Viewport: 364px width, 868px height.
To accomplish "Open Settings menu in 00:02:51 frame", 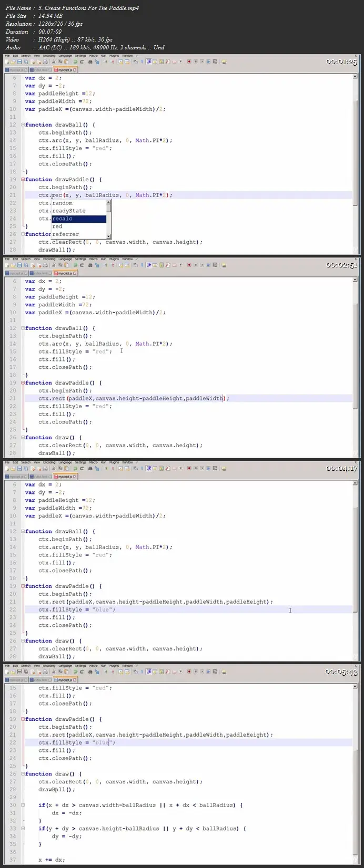I will click(x=80, y=259).
